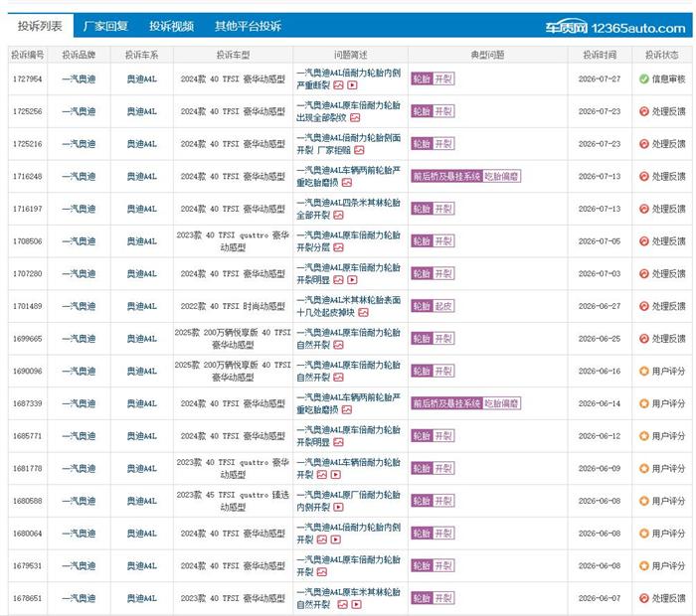696x616 pixels.
Task: Open image icon in complaint 1685771 row
Action: [x=338, y=442]
